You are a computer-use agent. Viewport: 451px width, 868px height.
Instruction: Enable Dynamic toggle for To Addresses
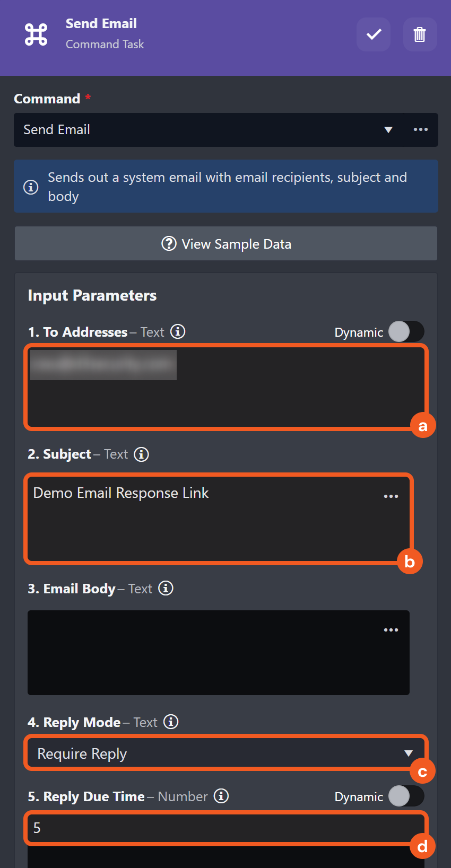(x=406, y=332)
